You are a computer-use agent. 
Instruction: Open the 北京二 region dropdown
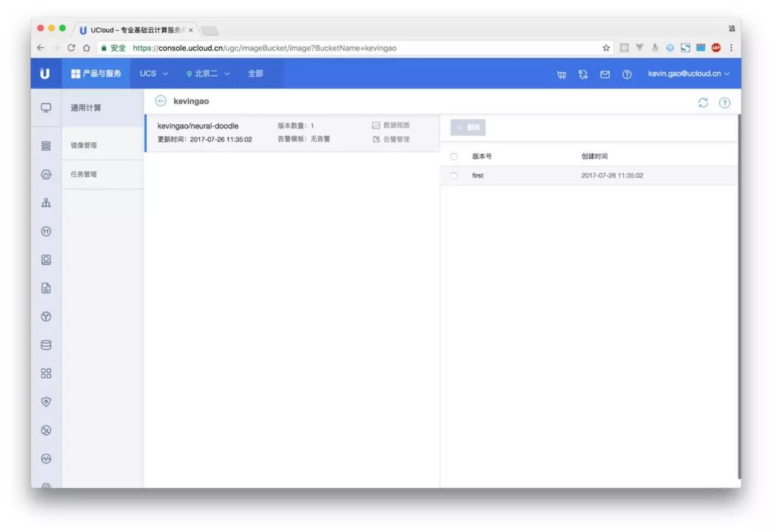pos(207,74)
